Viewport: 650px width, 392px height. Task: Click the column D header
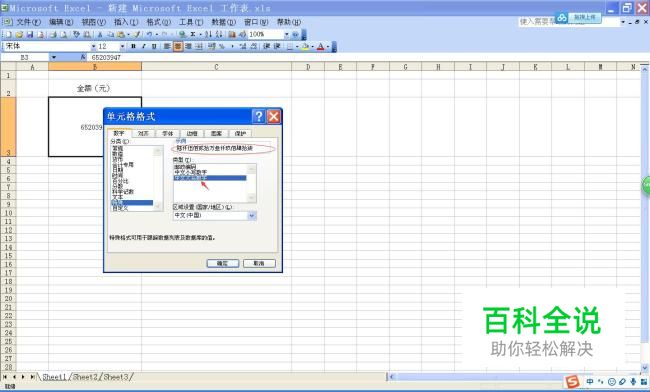(308, 67)
